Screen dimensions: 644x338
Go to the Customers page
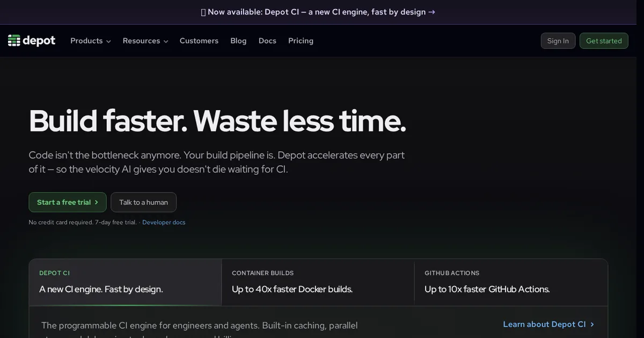click(x=199, y=41)
